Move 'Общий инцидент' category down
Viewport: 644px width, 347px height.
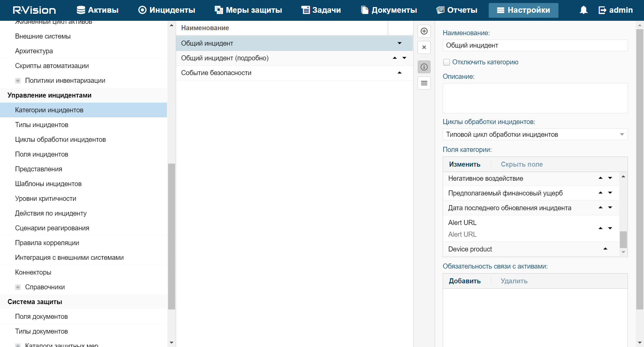click(x=399, y=43)
